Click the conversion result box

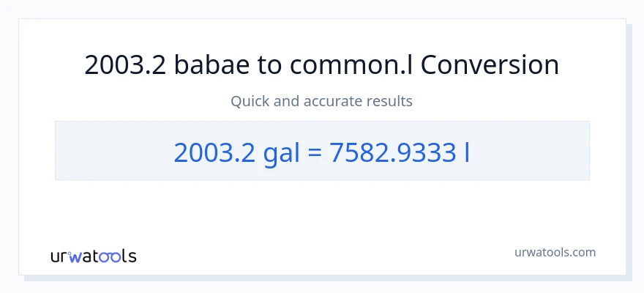click(x=322, y=150)
